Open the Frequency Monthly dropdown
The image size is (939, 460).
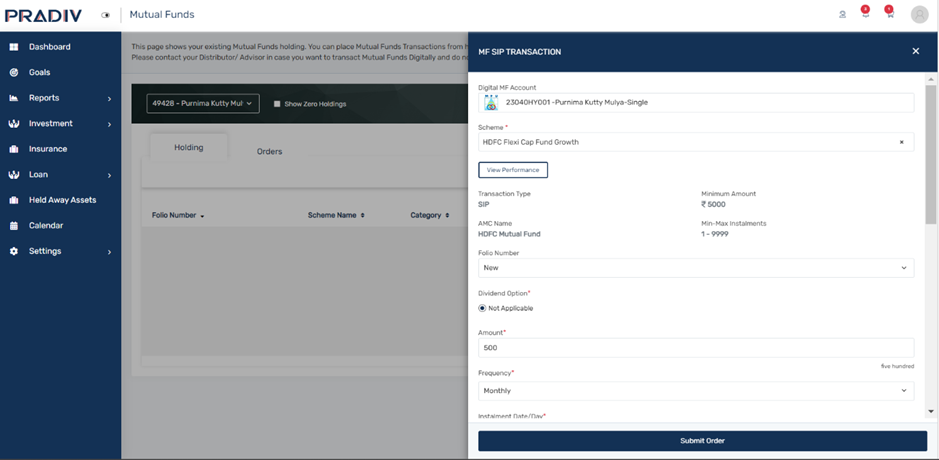696,391
